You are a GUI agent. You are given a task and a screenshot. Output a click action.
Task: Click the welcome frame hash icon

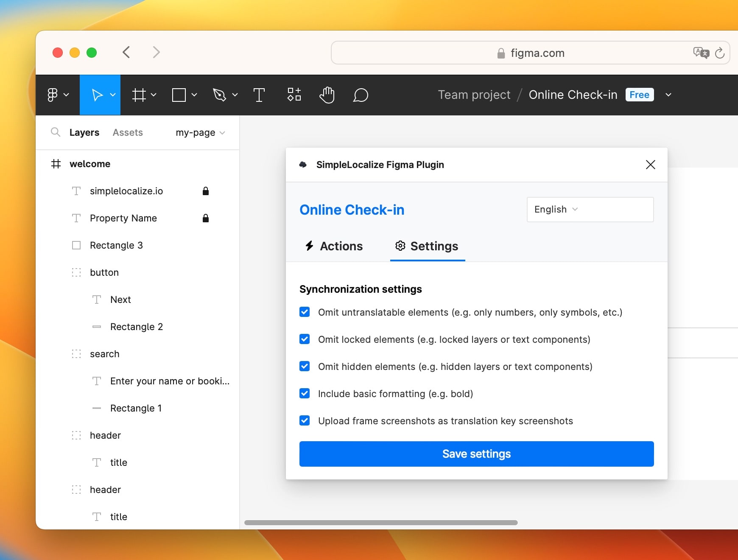click(x=56, y=164)
